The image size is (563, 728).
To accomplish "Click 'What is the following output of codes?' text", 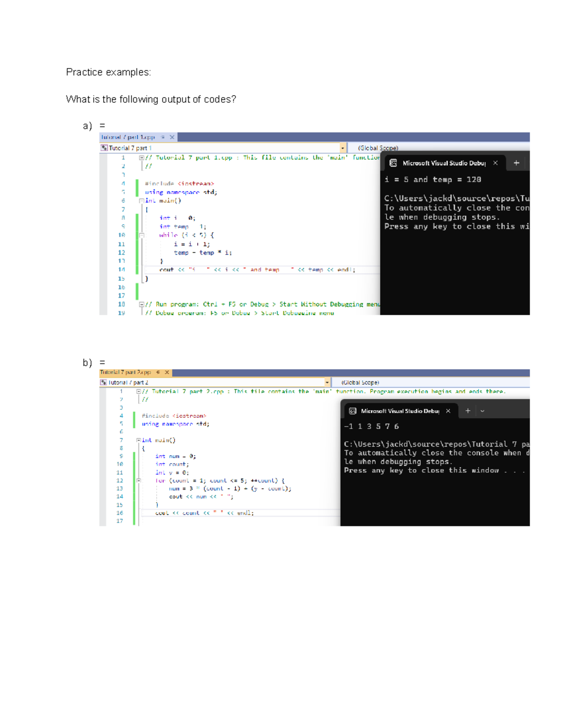I will coord(151,99).
